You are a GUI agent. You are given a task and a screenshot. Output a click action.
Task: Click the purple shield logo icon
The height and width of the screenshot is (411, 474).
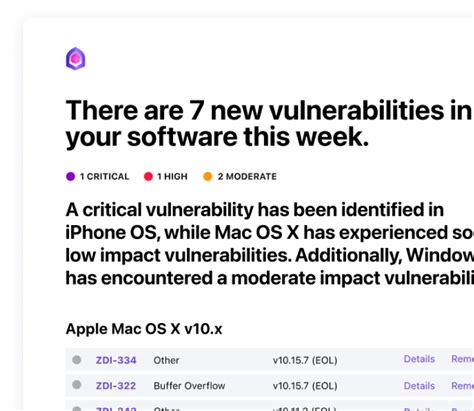point(75,59)
